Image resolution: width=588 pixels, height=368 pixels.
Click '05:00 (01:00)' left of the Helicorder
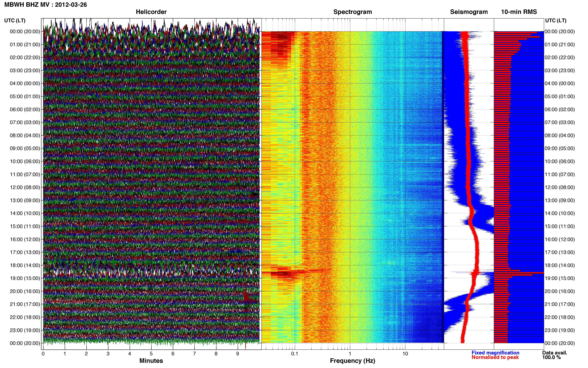25,96
